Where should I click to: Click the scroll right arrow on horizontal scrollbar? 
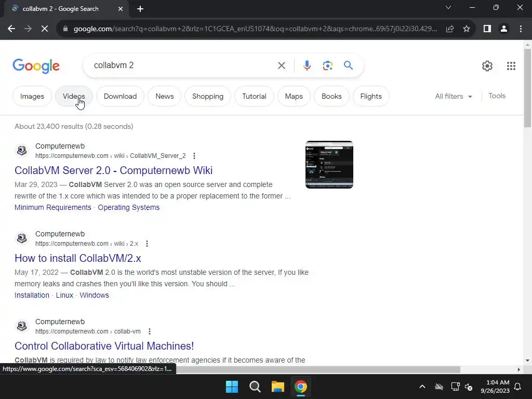pos(519,369)
